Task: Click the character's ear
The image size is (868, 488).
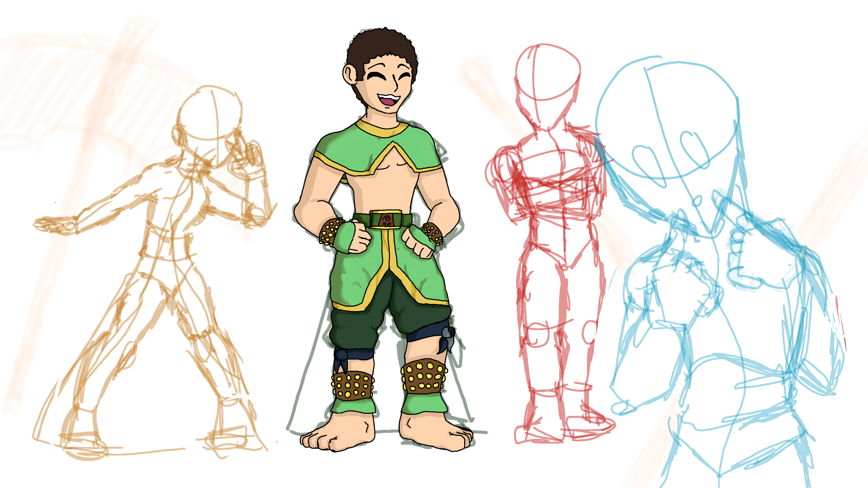Action: (x=349, y=74)
